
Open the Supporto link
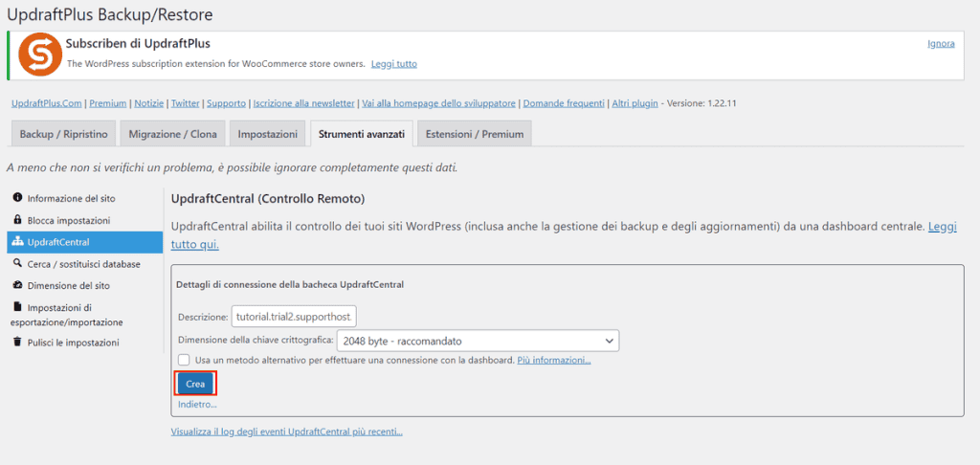tap(226, 103)
